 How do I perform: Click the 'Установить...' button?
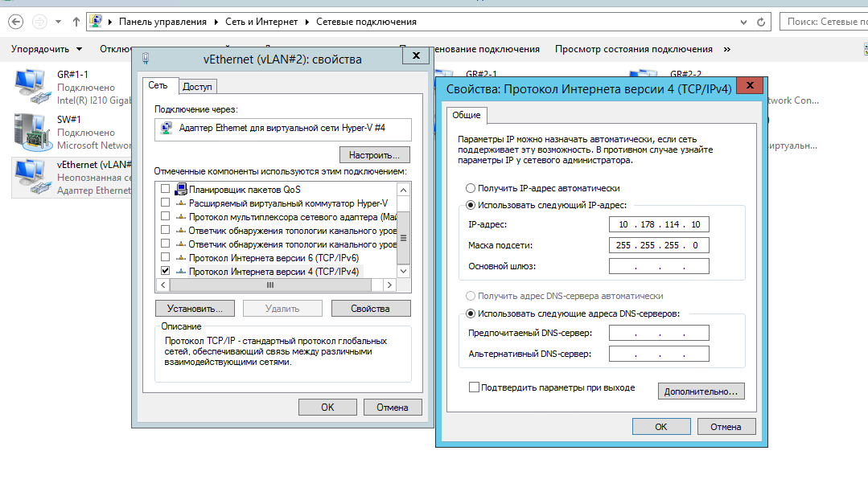pos(195,309)
